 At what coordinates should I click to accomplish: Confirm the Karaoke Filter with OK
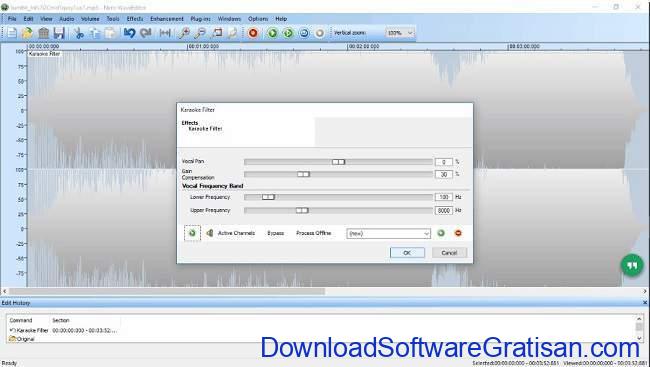(x=407, y=253)
